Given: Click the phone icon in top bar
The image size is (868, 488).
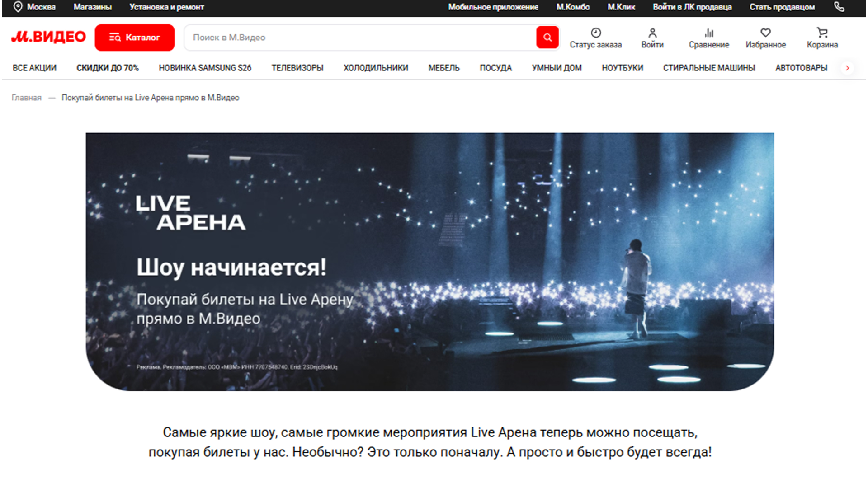Looking at the screenshot, I should click(x=839, y=7).
